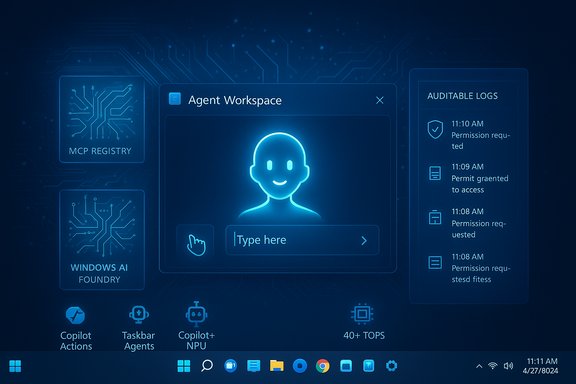Viewport: 576px width, 384px height.
Task: Expand the hidden tray icons chevron
Action: click(479, 366)
